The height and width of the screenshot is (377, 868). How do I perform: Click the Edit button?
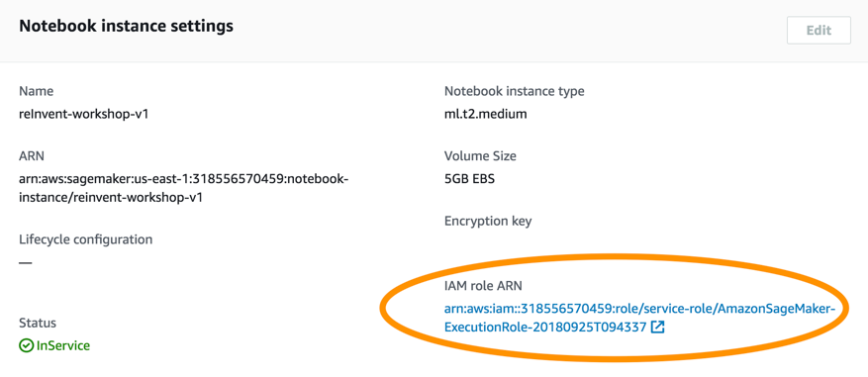pos(819,31)
